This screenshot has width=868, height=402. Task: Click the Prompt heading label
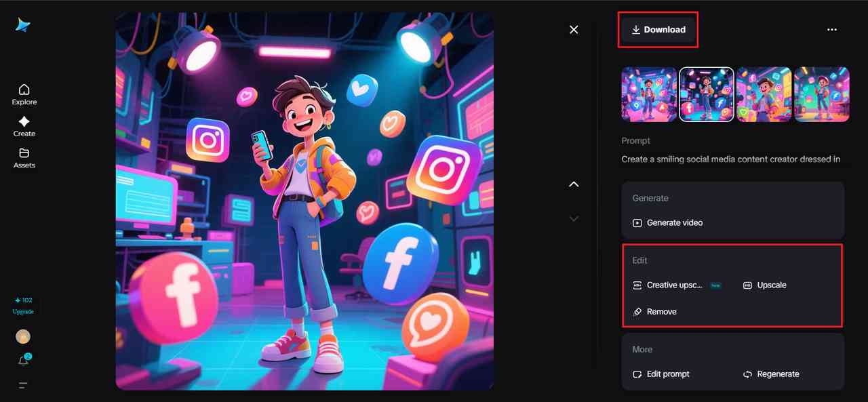point(635,141)
